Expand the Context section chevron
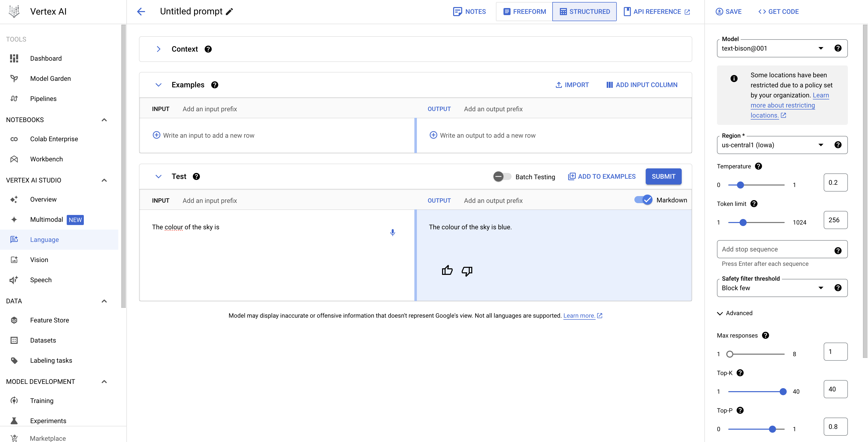 click(158, 49)
